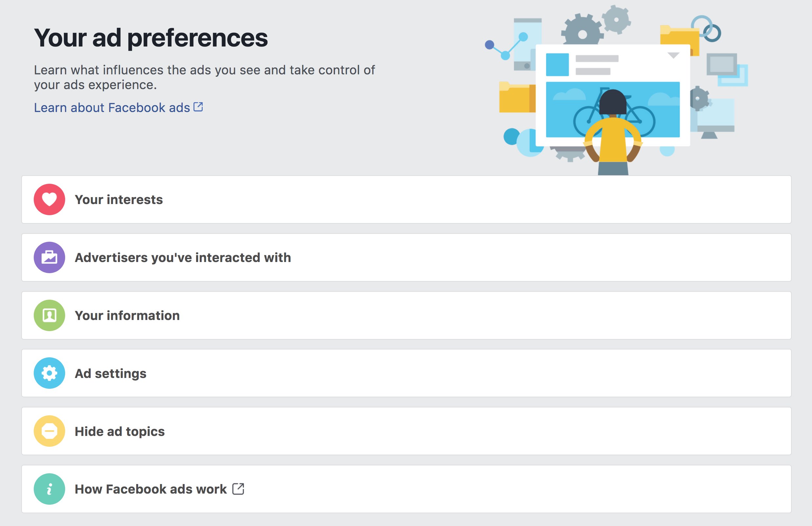Click the yellow minus icon beside Hide ad topics
Image resolution: width=812 pixels, height=526 pixels.
pyautogui.click(x=49, y=431)
